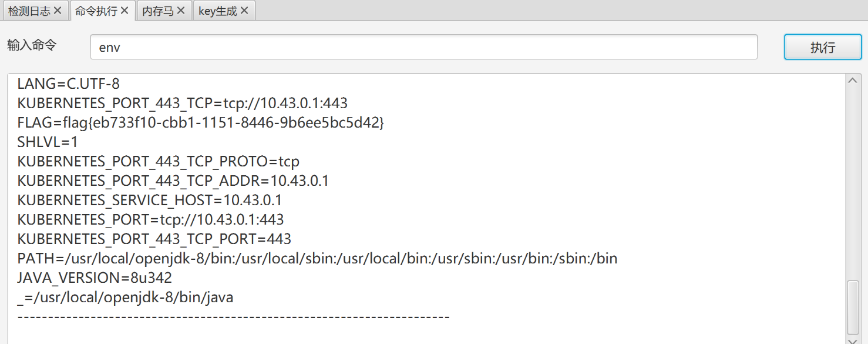
Task: Place cursor in the PATH= output line
Action: click(317, 259)
